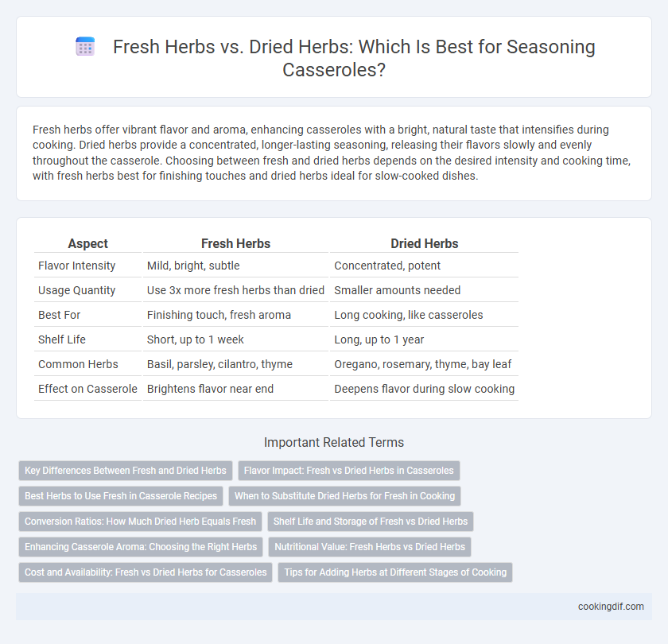Image resolution: width=668 pixels, height=644 pixels.
Task: Click the cookingdif.com footer link
Action: tap(611, 607)
